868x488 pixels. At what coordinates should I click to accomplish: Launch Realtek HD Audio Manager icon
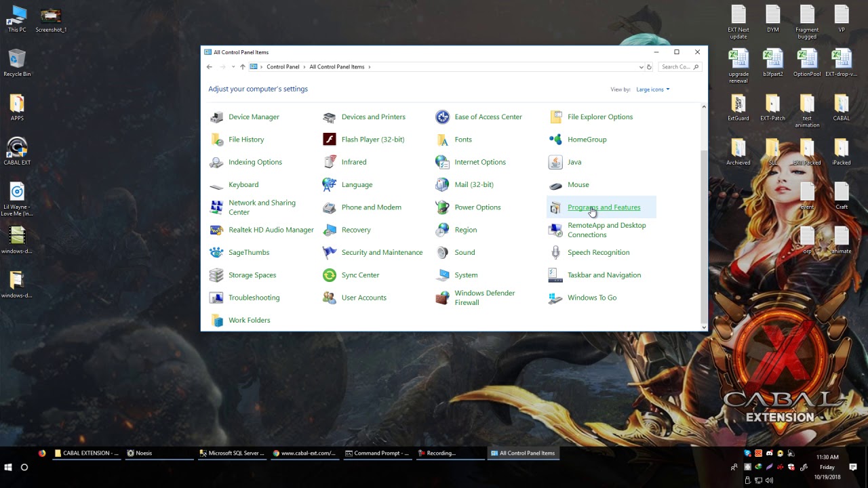217,230
